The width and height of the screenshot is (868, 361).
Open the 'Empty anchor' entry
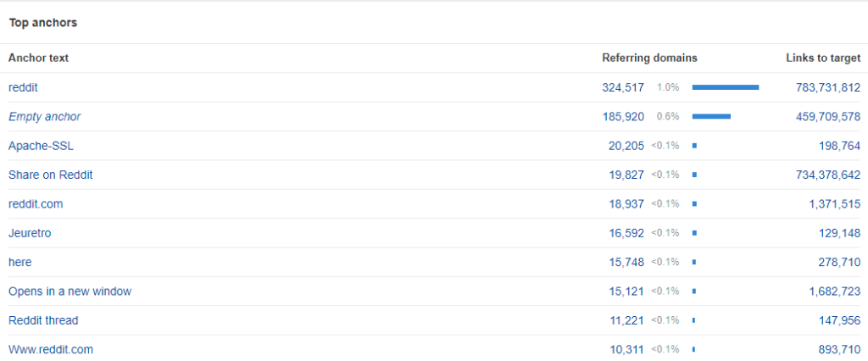45,116
